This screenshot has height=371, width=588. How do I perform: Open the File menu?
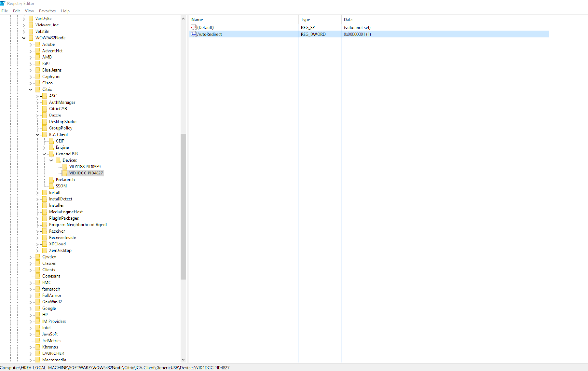coord(5,11)
